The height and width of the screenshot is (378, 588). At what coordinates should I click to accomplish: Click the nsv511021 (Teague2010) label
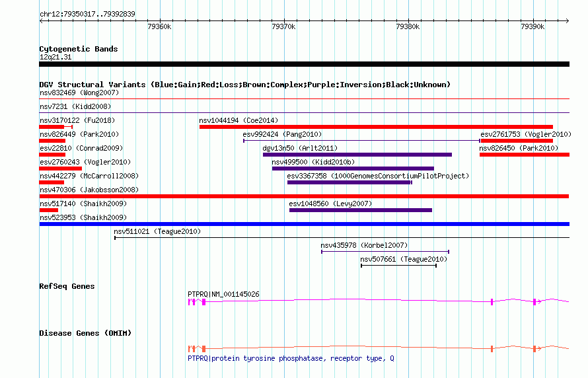157,231
